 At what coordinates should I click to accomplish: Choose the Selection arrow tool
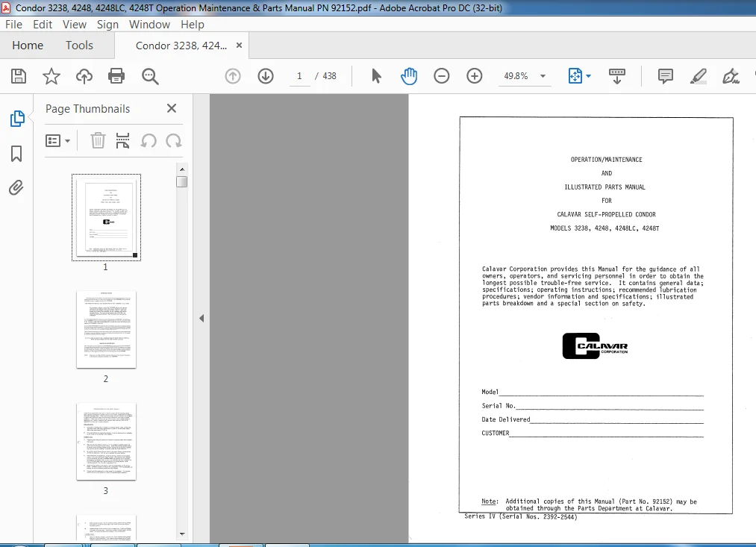pyautogui.click(x=377, y=76)
